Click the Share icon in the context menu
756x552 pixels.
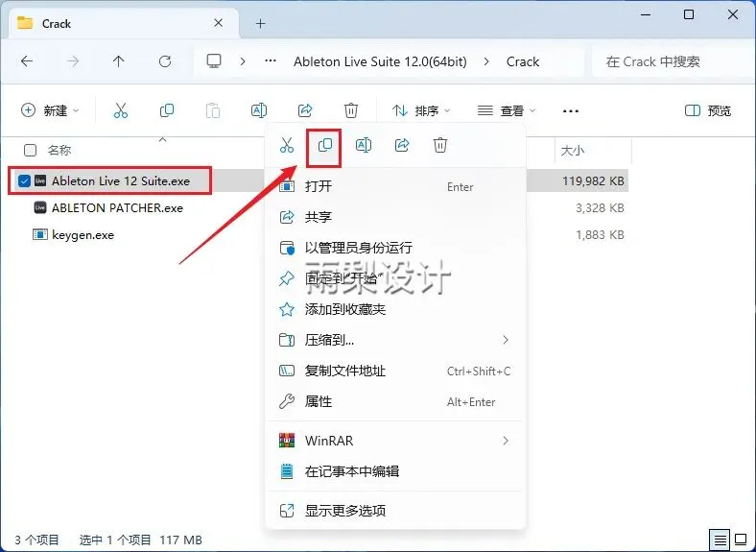[x=402, y=145]
